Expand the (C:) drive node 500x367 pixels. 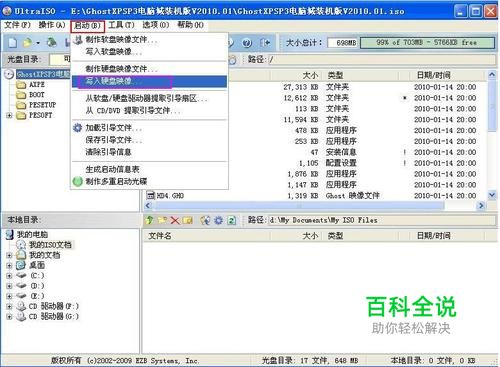point(9,276)
